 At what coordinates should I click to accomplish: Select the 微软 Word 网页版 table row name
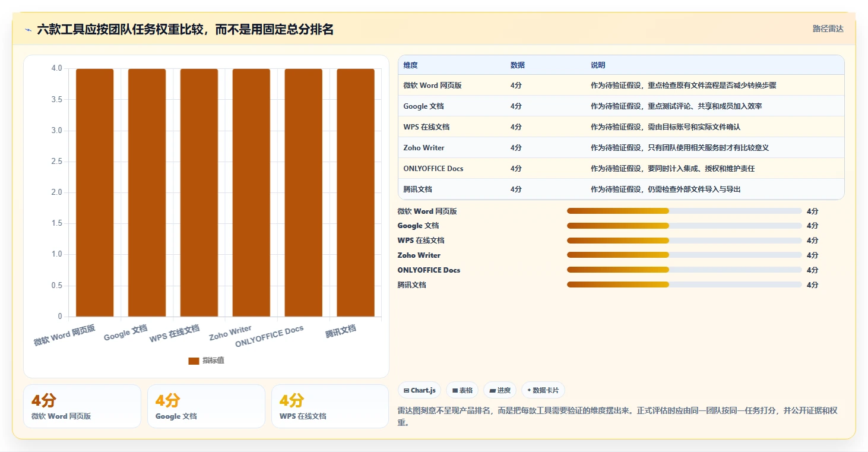tap(432, 86)
